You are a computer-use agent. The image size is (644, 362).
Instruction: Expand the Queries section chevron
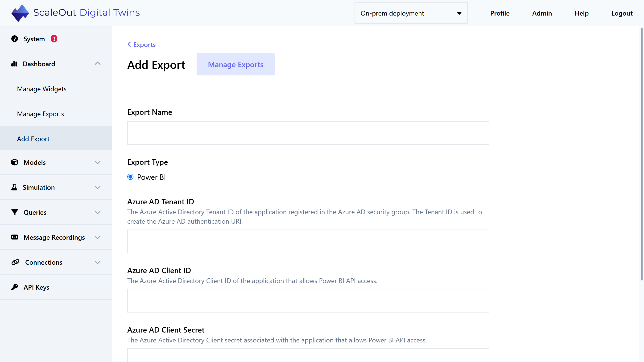[98, 213]
